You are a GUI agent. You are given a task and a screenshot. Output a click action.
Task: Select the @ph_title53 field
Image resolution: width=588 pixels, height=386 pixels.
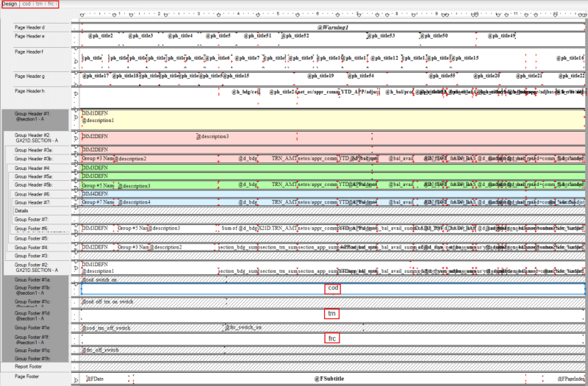[381, 36]
